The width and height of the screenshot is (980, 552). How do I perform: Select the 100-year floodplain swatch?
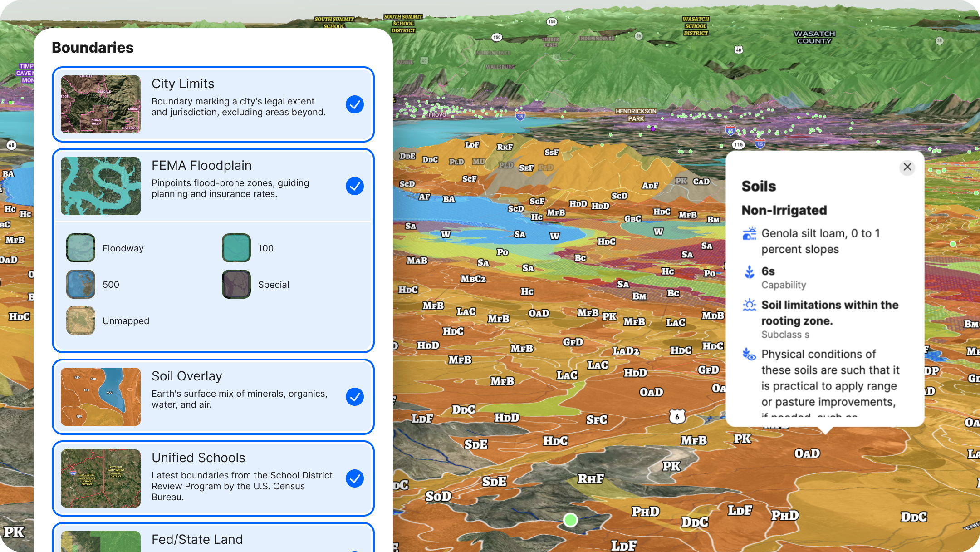(236, 248)
